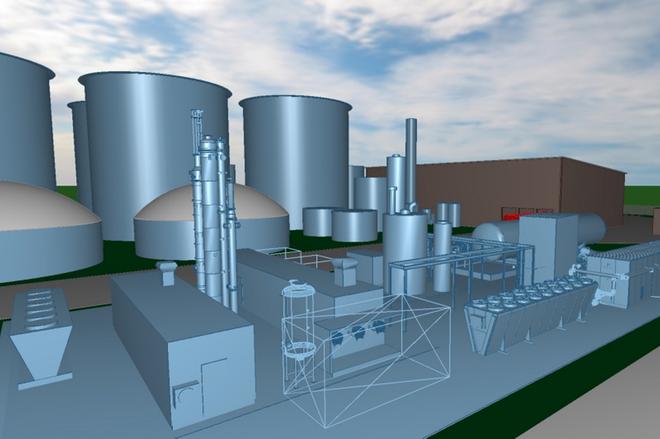660x439 pixels.
Task: Select the wireframe cylindrical vessel
Action: pos(298,320)
